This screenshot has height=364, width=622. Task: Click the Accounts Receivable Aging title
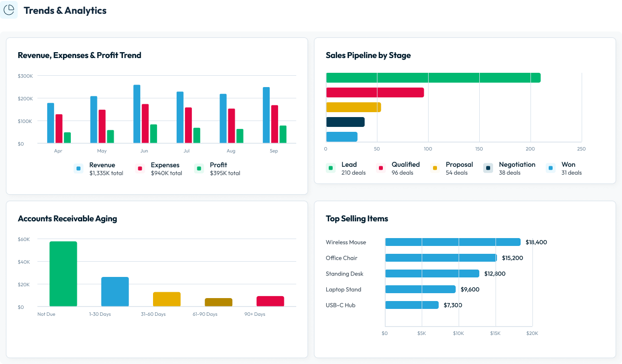pyautogui.click(x=67, y=218)
